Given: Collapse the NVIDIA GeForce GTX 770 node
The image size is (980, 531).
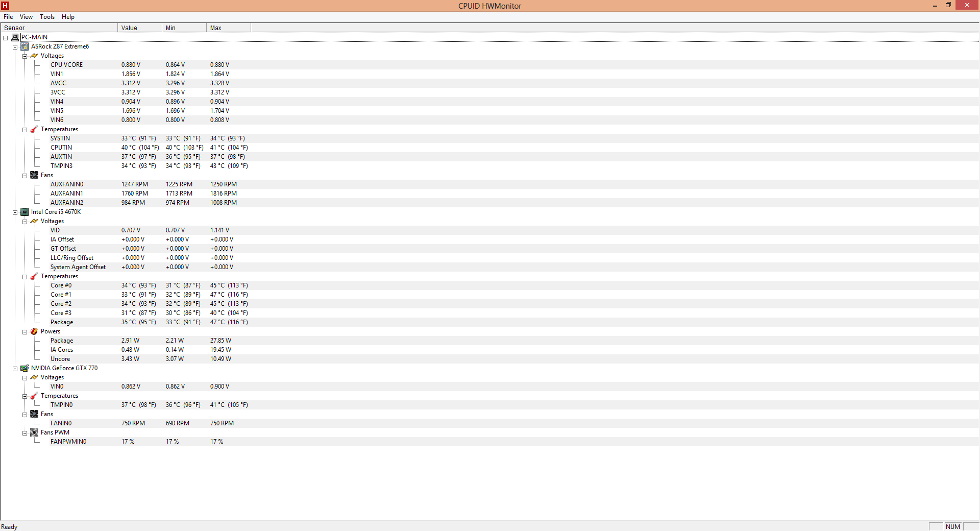Looking at the screenshot, I should [x=15, y=369].
